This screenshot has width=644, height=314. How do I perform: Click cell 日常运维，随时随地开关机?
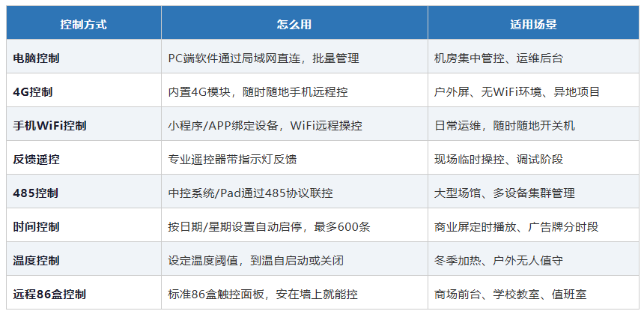(533, 124)
